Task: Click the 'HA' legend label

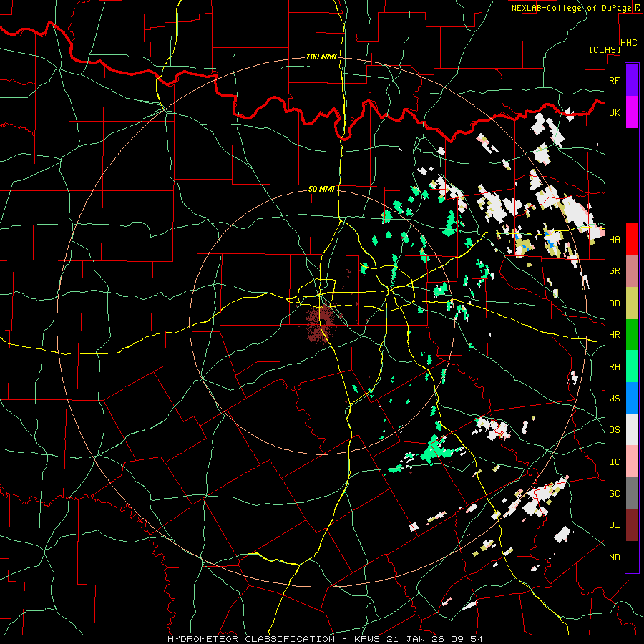Action: [614, 239]
